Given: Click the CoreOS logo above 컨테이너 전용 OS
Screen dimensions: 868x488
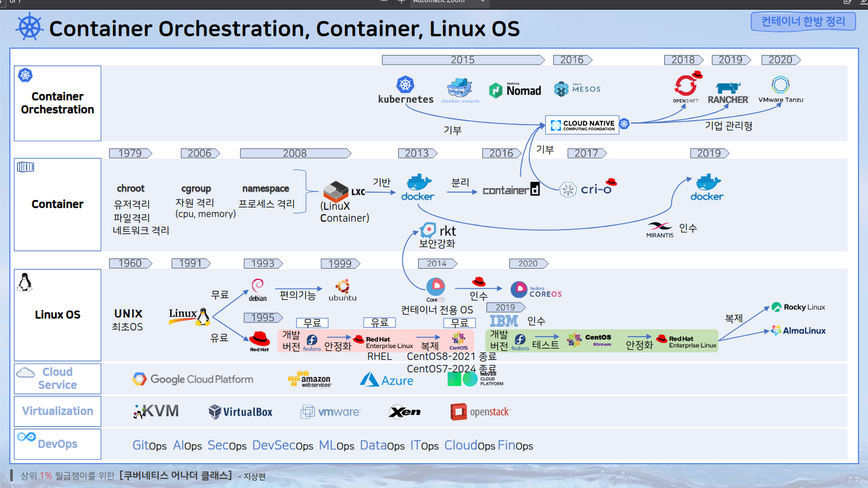Looking at the screenshot, I should pyautogui.click(x=436, y=290).
